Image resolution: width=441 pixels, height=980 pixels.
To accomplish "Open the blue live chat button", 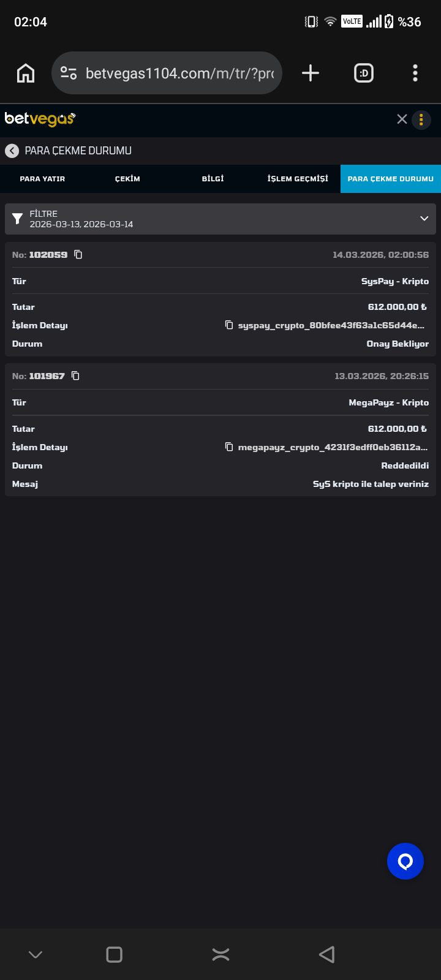I will point(405,861).
